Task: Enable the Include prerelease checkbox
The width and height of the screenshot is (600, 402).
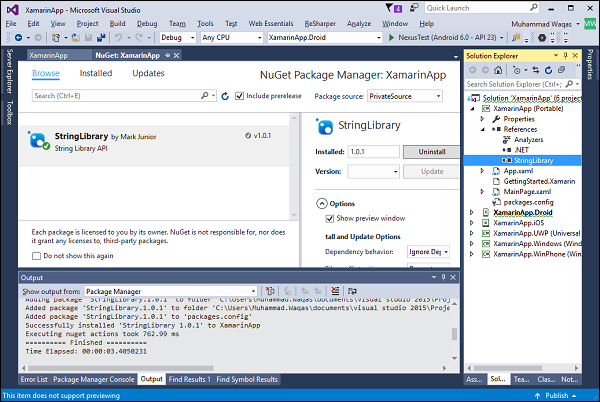Action: click(x=239, y=96)
